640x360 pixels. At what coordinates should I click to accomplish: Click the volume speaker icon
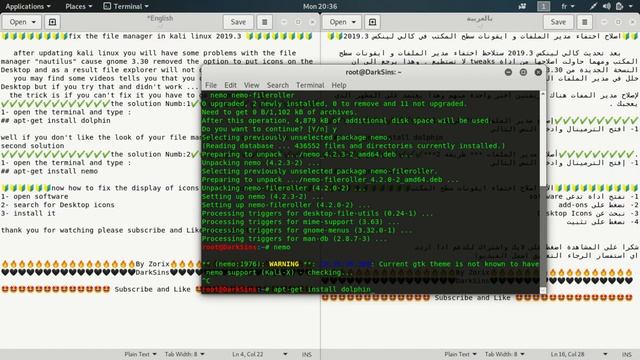click(607, 7)
